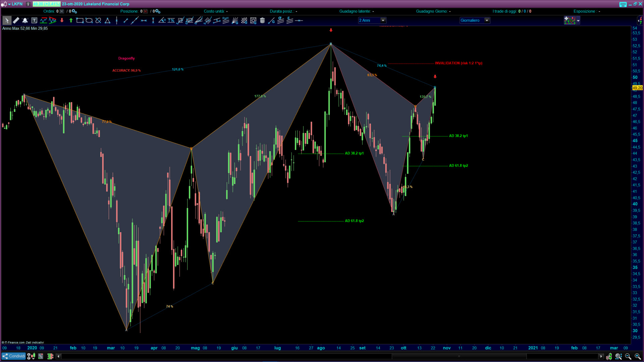Open the Giornaliero timeframe dropdown
The width and height of the screenshot is (644, 362).
coord(487,20)
